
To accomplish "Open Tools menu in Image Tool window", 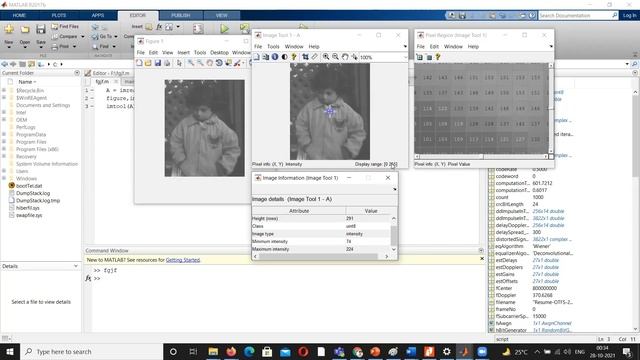I will click(273, 47).
